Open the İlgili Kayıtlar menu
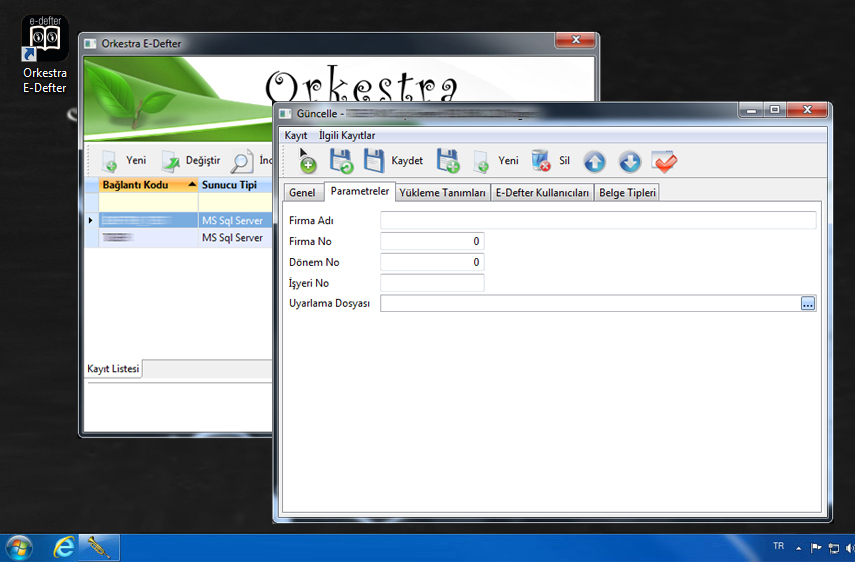The image size is (855, 562). click(x=347, y=135)
